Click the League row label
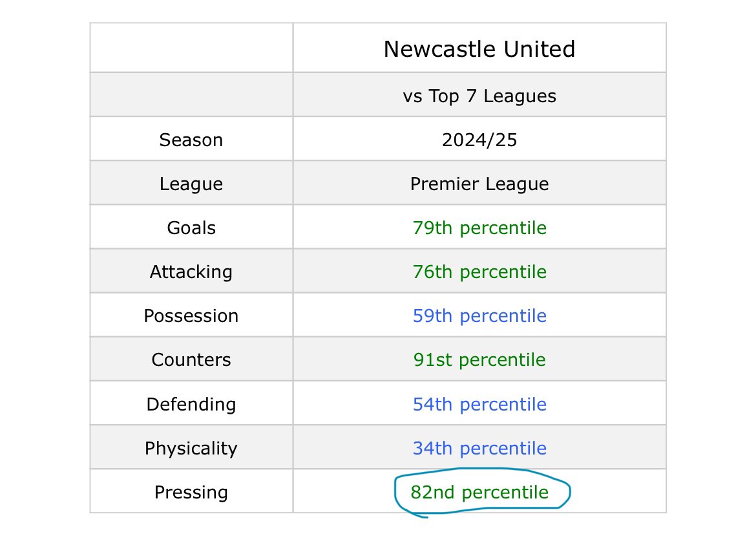 click(x=191, y=184)
